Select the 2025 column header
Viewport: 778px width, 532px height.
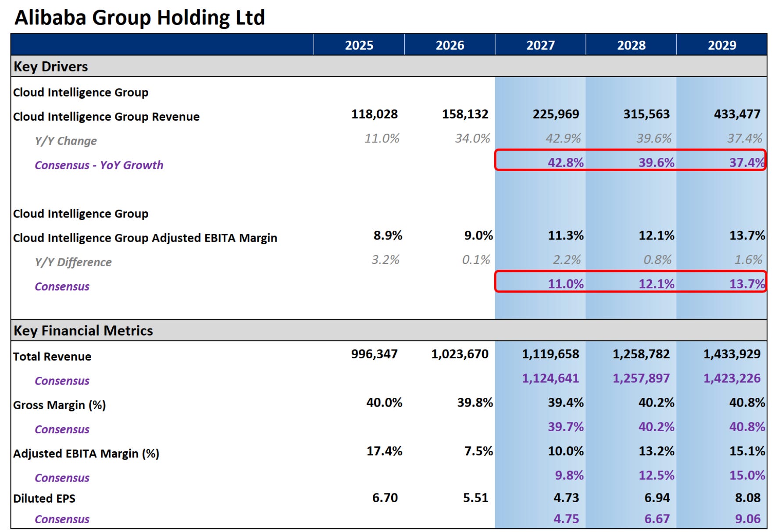pos(359,45)
